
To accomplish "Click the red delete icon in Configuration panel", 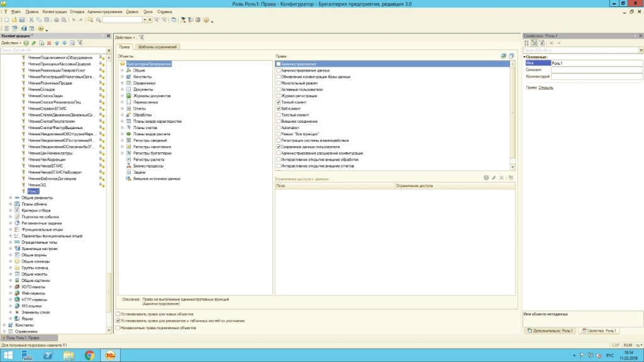I will pyautogui.click(x=48, y=43).
